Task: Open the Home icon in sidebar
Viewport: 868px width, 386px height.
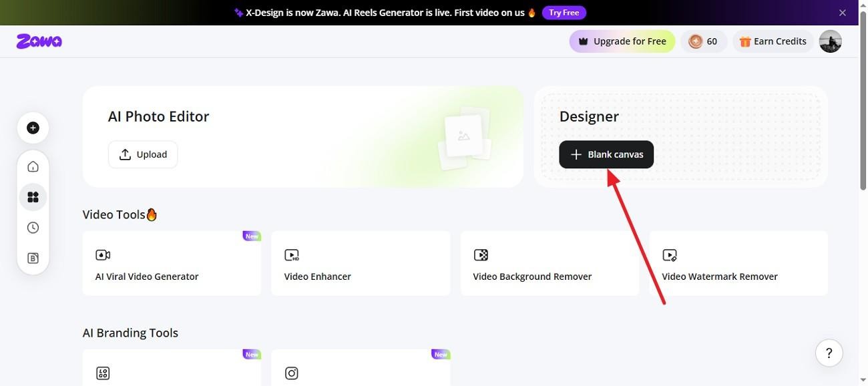Action: [33, 167]
